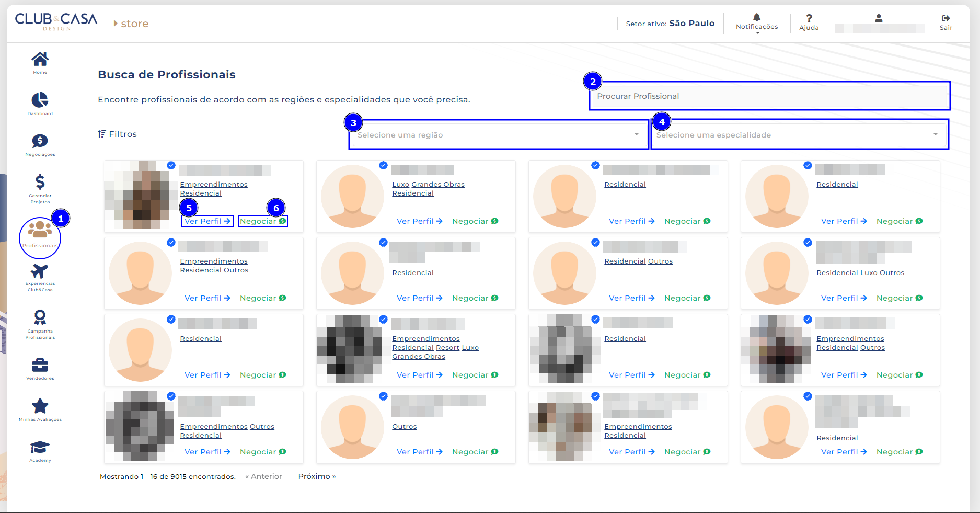
Task: Go to Dashboard pie chart icon
Action: click(x=40, y=100)
